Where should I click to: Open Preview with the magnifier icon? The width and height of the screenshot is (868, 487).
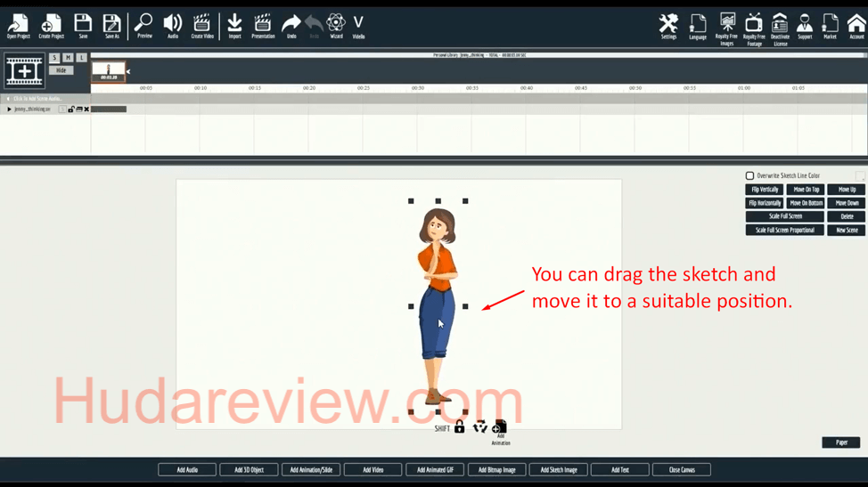[x=144, y=26]
